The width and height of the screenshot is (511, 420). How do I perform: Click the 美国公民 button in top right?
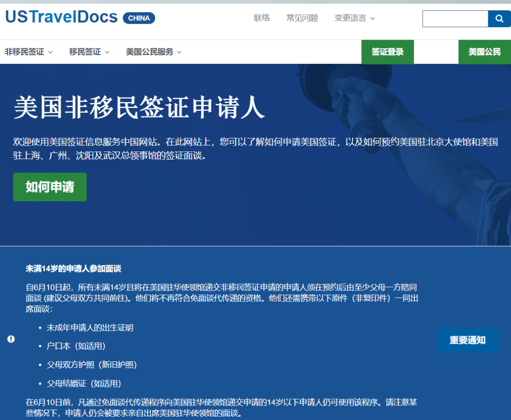pyautogui.click(x=485, y=52)
